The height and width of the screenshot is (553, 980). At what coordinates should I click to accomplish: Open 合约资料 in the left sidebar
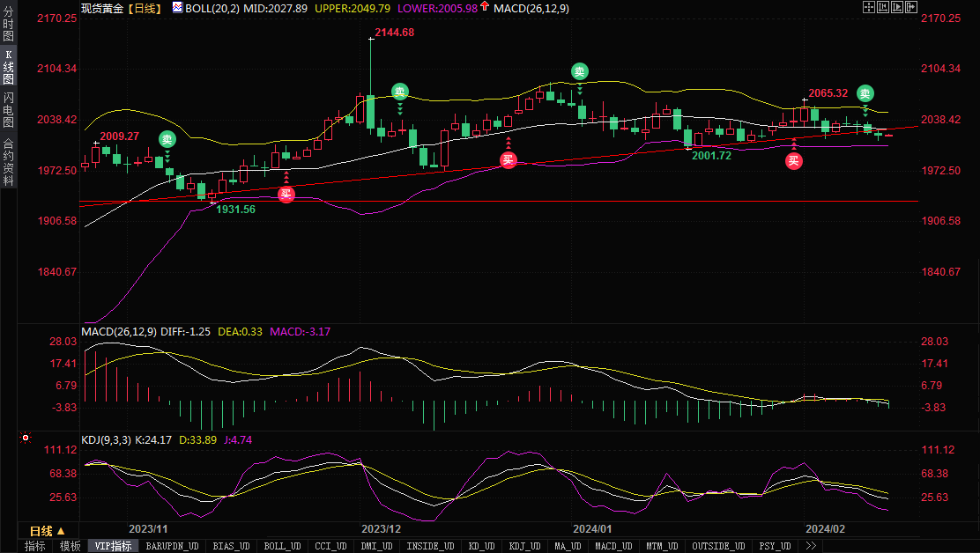tap(8, 162)
